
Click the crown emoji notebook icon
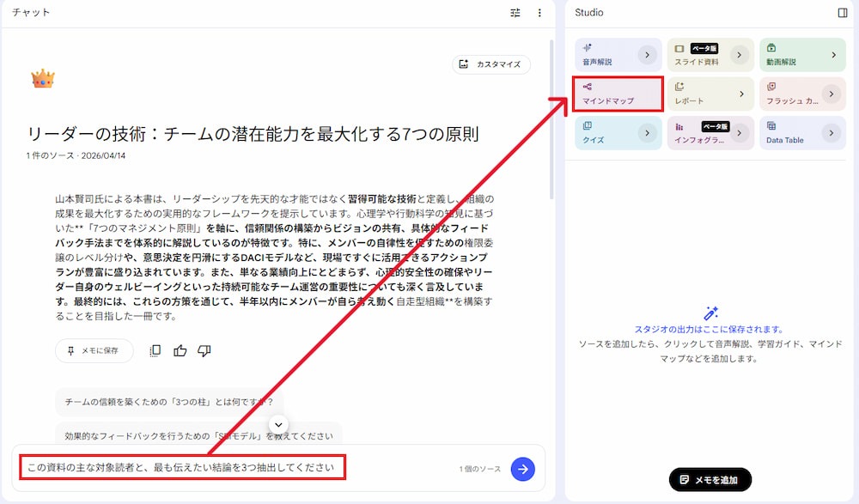point(43,80)
